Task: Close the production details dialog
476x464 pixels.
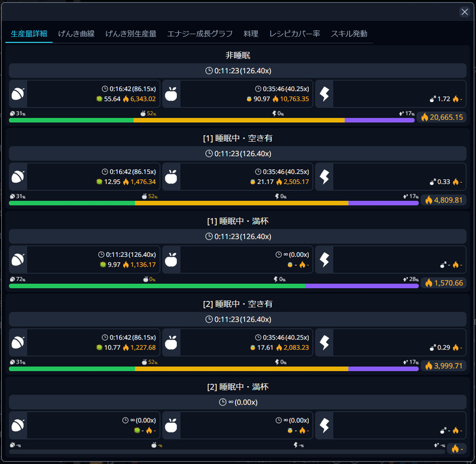Action: (465, 12)
